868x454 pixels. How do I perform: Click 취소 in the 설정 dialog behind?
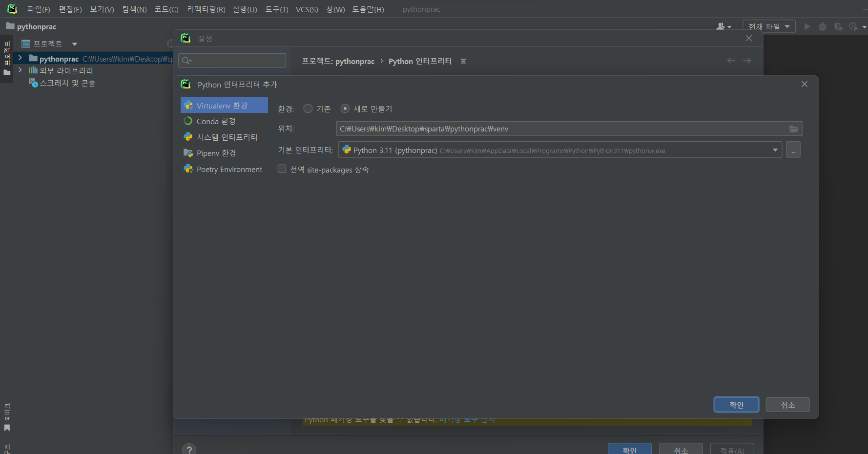(681, 449)
